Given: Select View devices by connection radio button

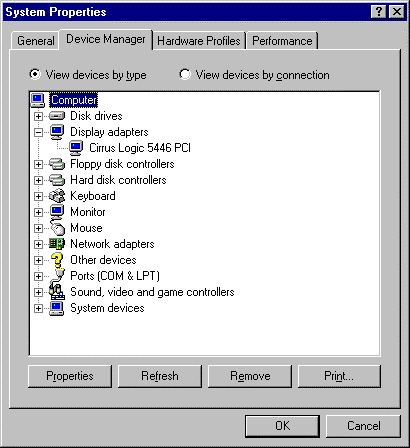Looking at the screenshot, I should pyautogui.click(x=185, y=74).
